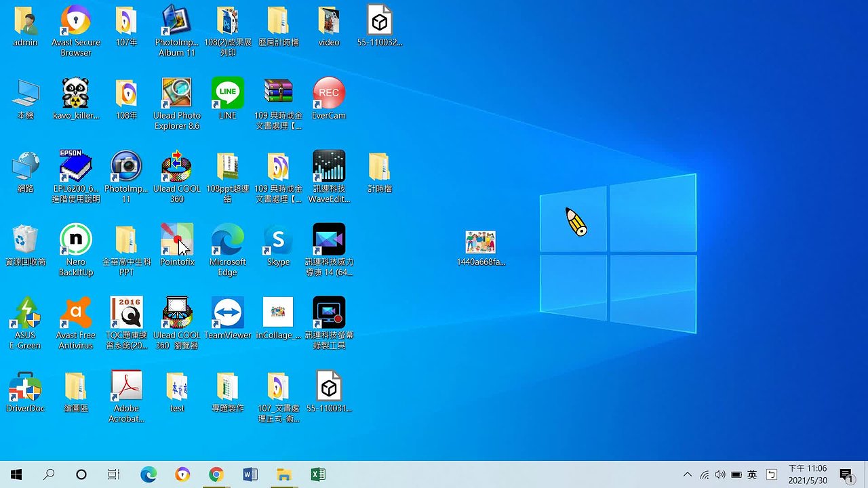The image size is (868, 488).
Task: Open DriverDoc desktop shortcut
Action: 26,386
